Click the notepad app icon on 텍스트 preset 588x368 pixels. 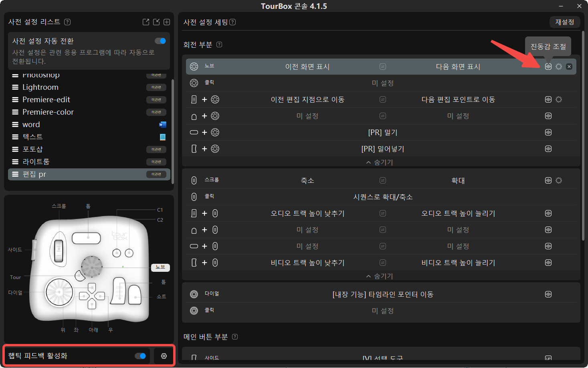click(x=163, y=137)
